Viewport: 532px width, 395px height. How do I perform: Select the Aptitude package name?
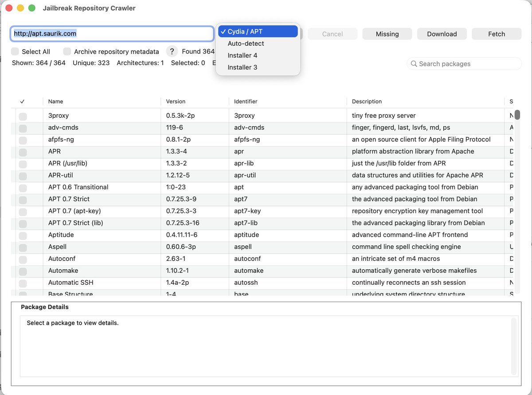[x=61, y=235]
